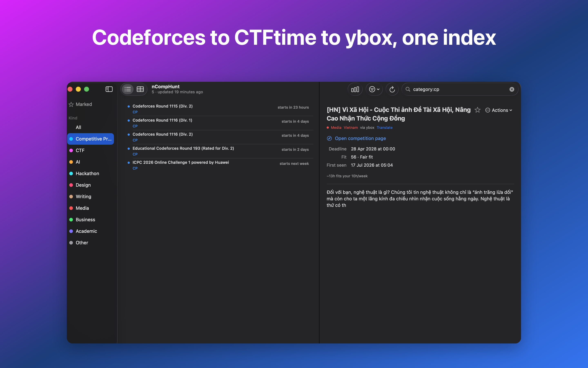Click the star icon next to Marked
Viewport: 588px width, 368px height.
[71, 104]
